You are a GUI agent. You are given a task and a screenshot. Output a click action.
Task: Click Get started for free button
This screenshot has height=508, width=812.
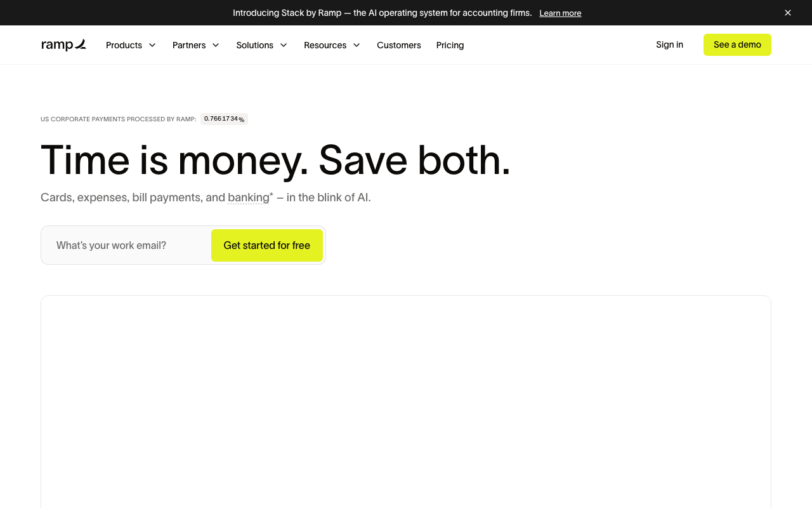click(x=267, y=245)
